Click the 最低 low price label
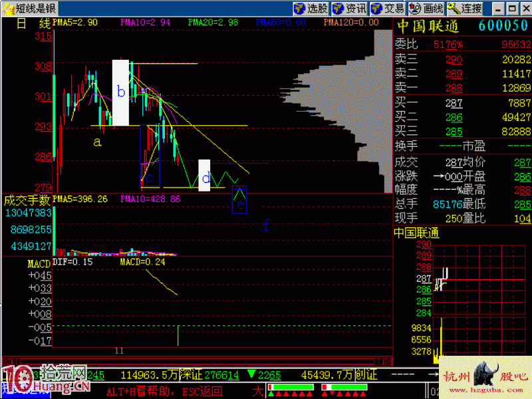Viewport: 532px width, 399px height. (474, 204)
